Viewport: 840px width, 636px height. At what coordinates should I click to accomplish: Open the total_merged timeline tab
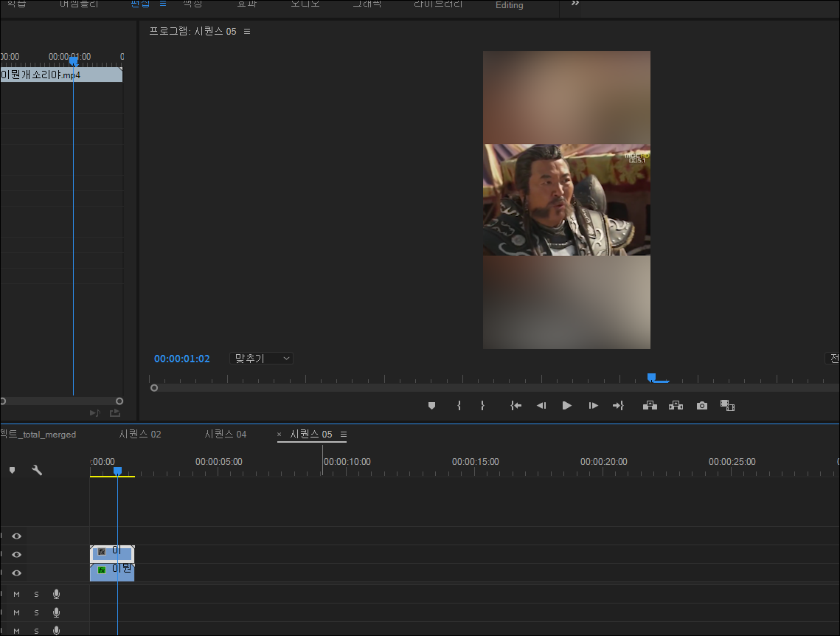click(38, 434)
